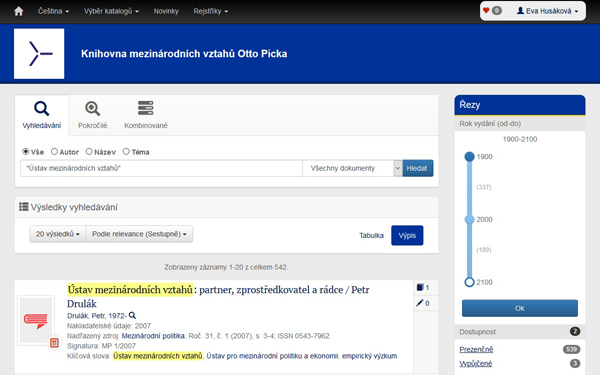Open simple search magnifier tab icon
600x375 pixels.
[42, 109]
